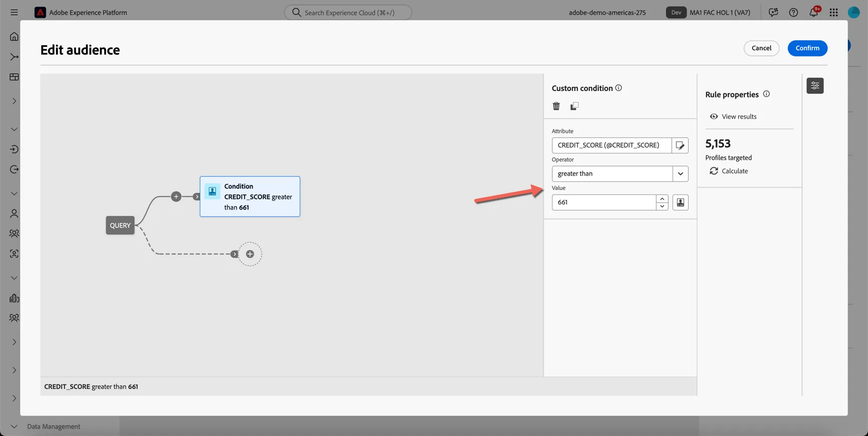This screenshot has height=436, width=868.
Task: Open the personalization icon beside Value field
Action: [680, 202]
